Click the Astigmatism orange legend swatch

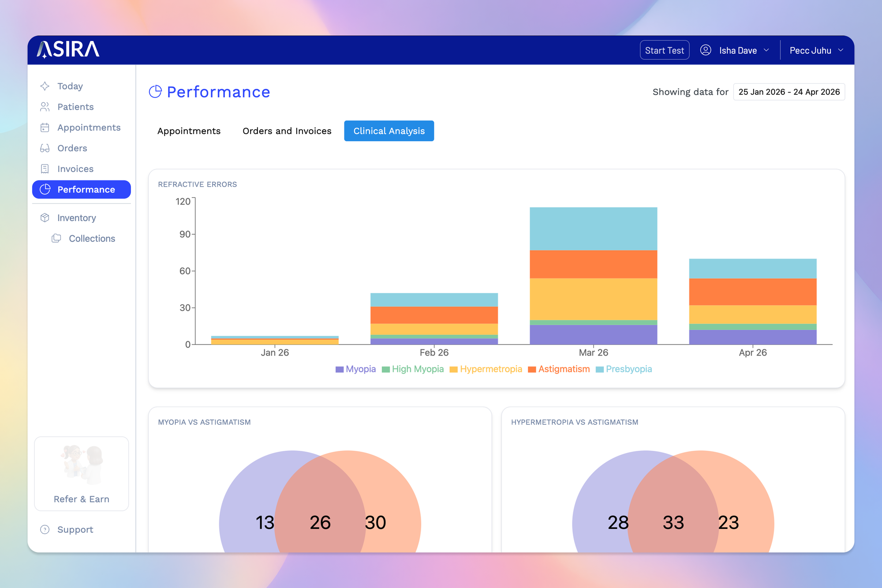[x=532, y=370]
